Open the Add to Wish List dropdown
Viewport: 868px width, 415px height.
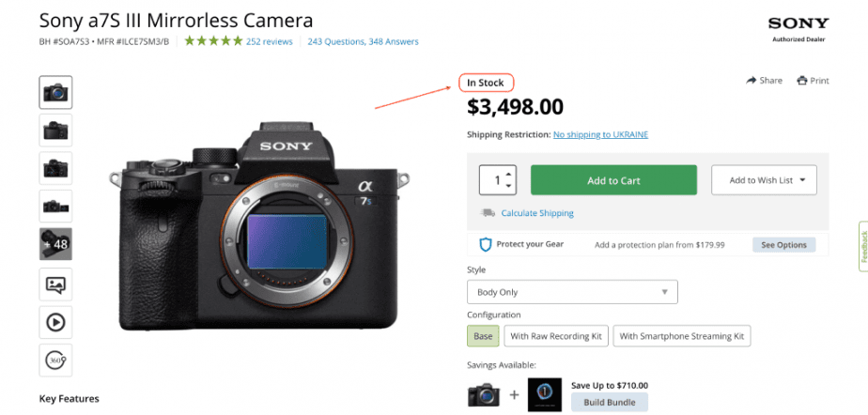point(764,180)
